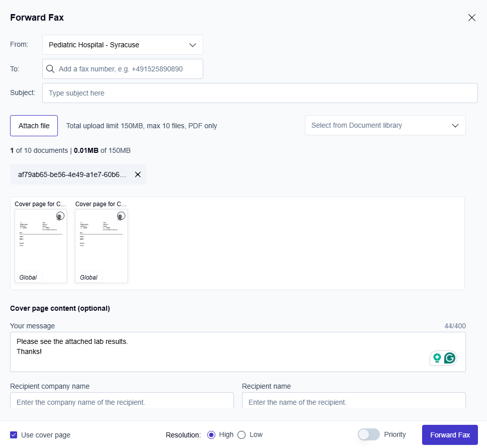Remove the attached file af79ab65 chip
Viewport: 487px width, 448px height.
[138, 174]
